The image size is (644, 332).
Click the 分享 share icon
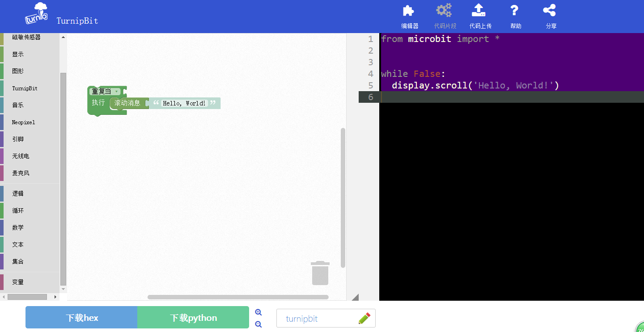(x=549, y=10)
